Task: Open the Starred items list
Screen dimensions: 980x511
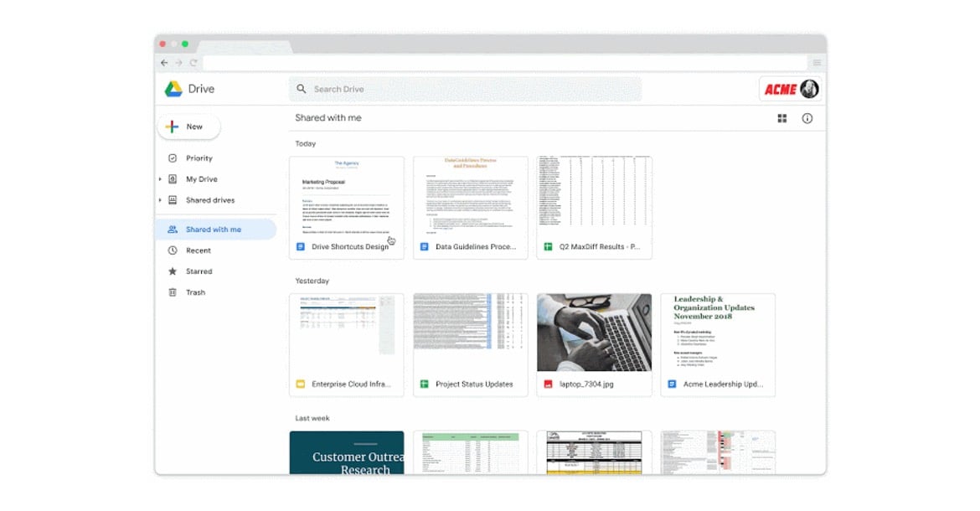Action: click(199, 271)
